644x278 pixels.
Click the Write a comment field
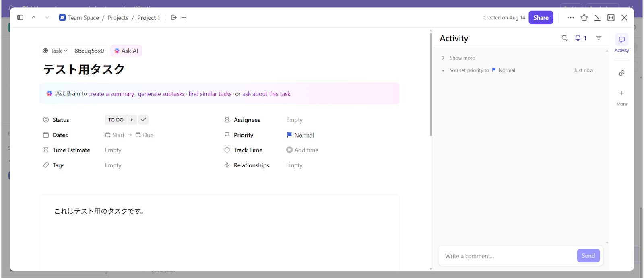coord(507,256)
